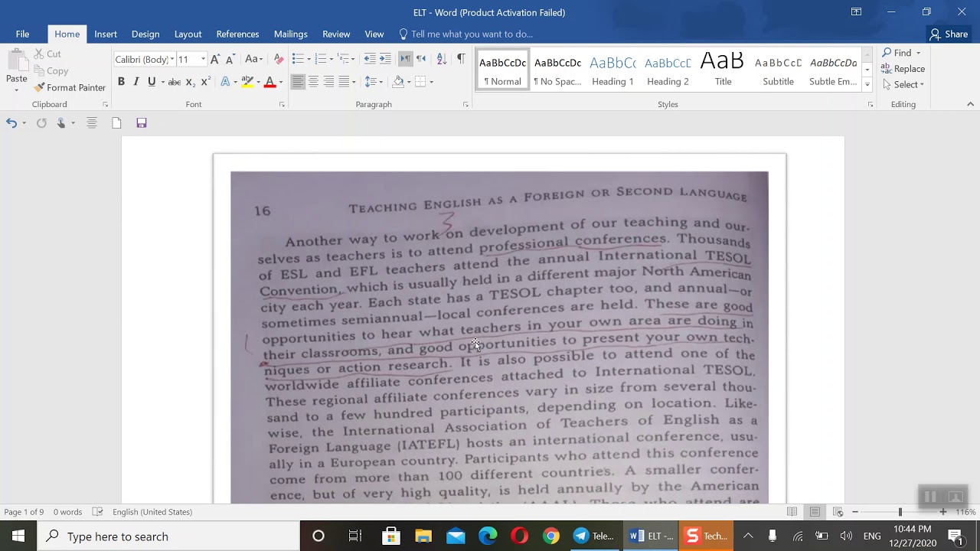The width and height of the screenshot is (980, 551).
Task: Open the numbering list dropdown
Action: point(331,59)
